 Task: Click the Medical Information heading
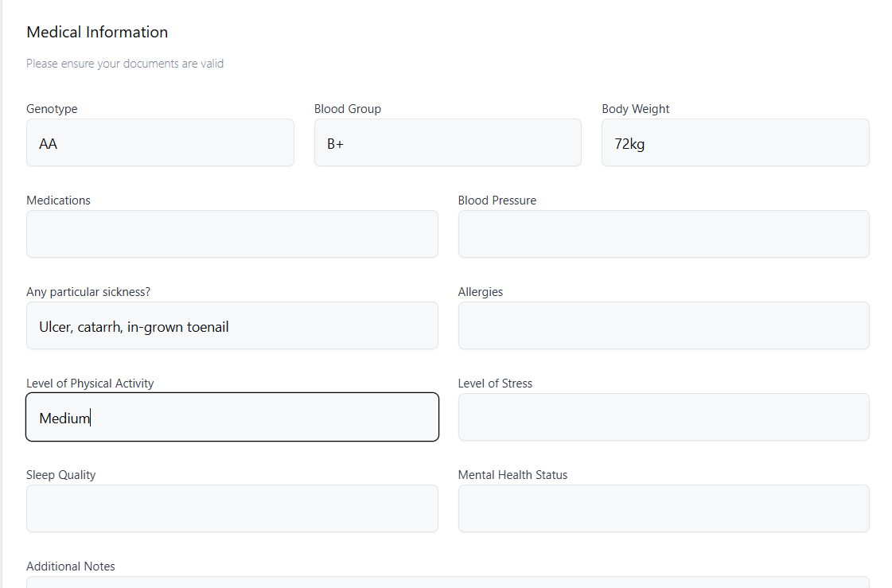coord(97,33)
